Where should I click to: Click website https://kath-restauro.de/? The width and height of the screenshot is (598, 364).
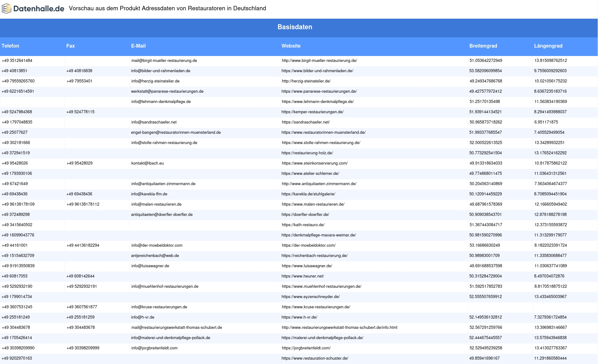pos(303,225)
